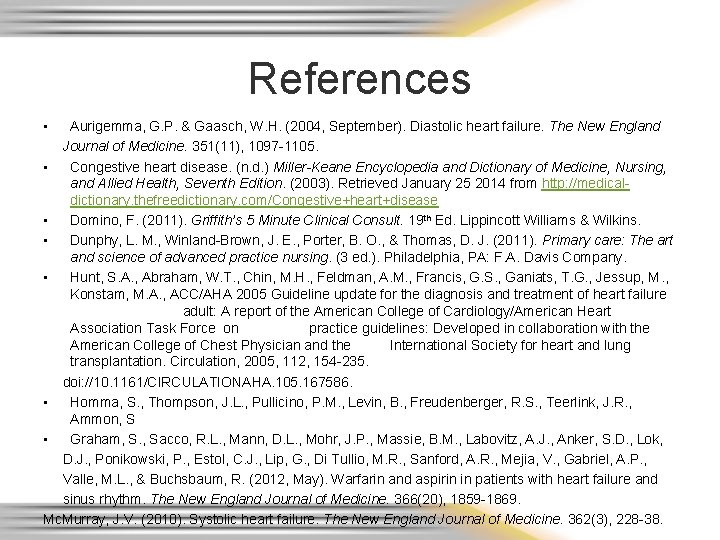Click 'and science of advanced practice nursing' line
Viewport: 720px width, 540px height.
pos(349,257)
